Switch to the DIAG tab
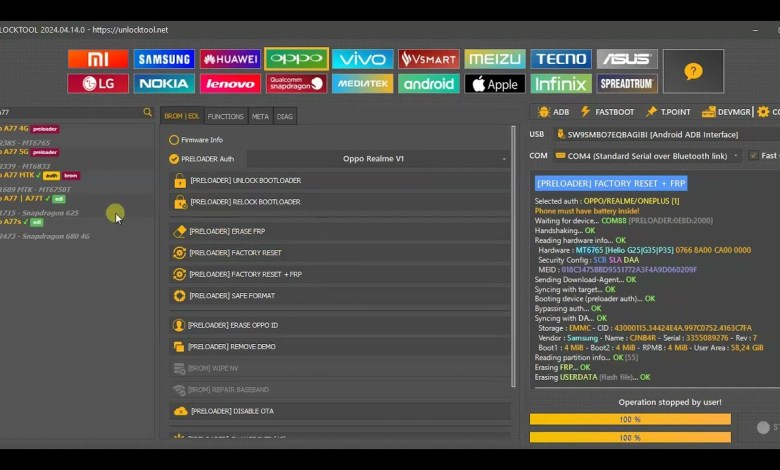The image size is (780, 470). pos(285,116)
